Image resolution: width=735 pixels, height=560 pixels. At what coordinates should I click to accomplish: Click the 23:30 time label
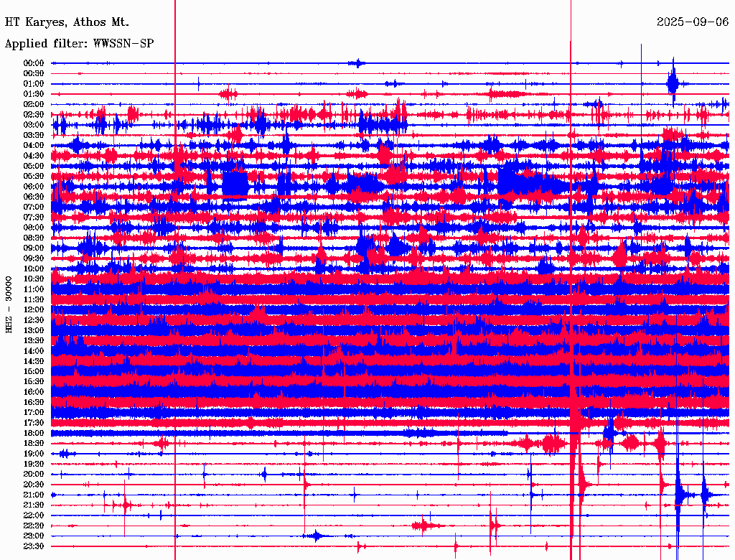[34, 546]
